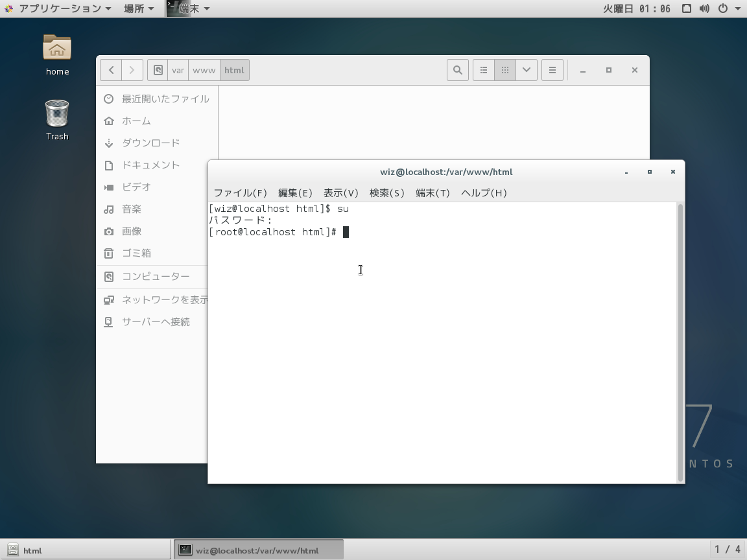Image resolution: width=747 pixels, height=560 pixels.
Task: Switch file manager to grid view
Action: pos(505,70)
